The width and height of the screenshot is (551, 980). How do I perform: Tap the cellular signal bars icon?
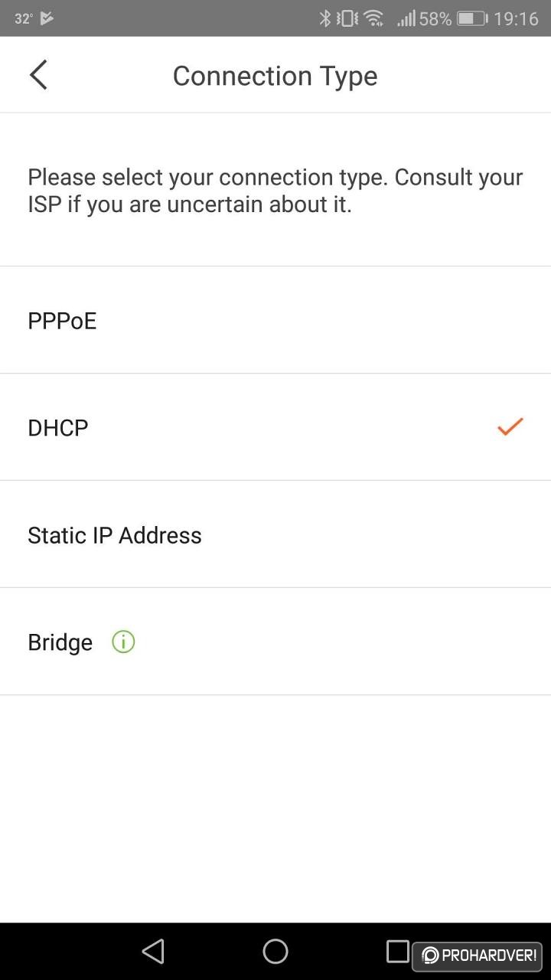pyautogui.click(x=406, y=18)
